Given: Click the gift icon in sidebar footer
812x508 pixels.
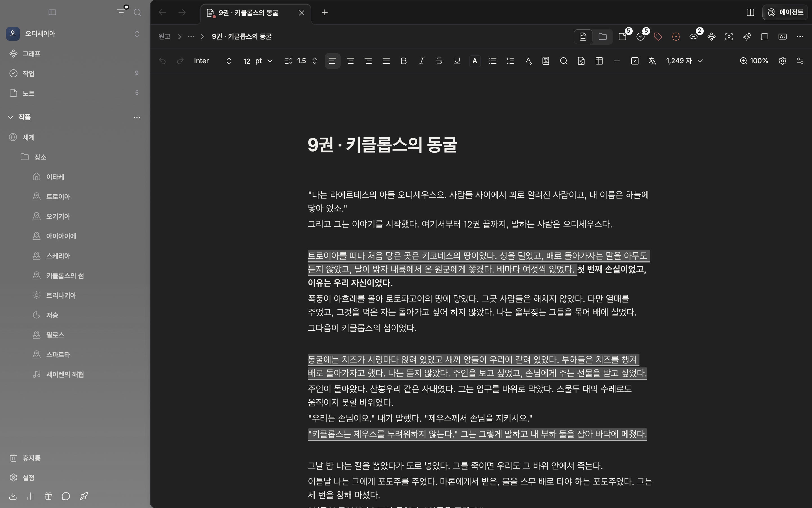Looking at the screenshot, I should click(x=48, y=496).
